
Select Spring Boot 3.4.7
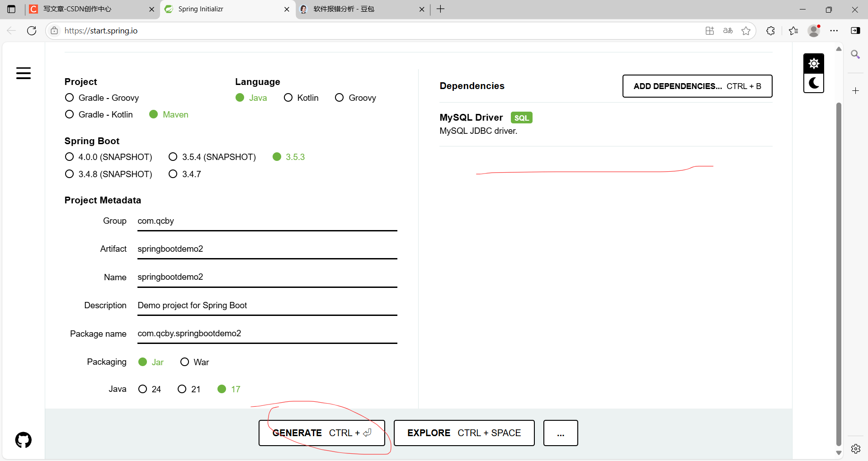coord(185,174)
